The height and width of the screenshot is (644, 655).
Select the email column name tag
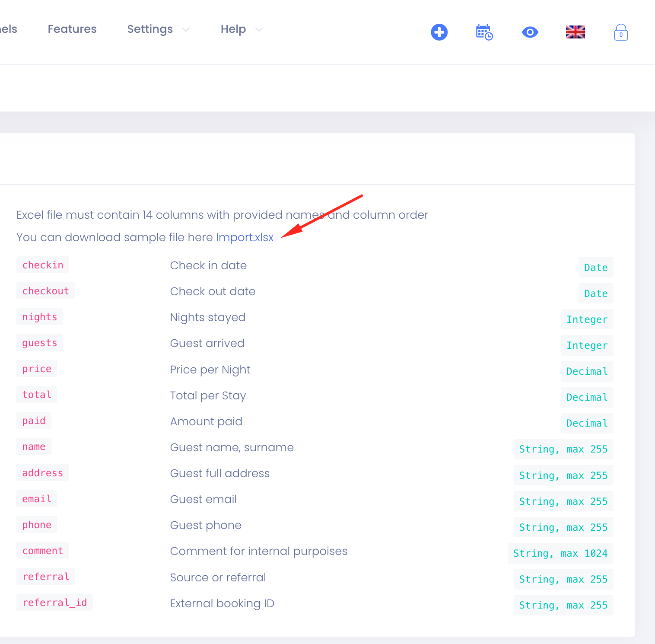37,499
